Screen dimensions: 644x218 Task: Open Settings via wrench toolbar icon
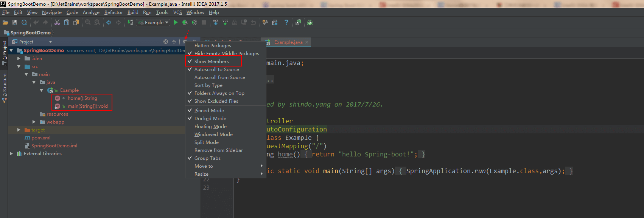pyautogui.click(x=265, y=23)
